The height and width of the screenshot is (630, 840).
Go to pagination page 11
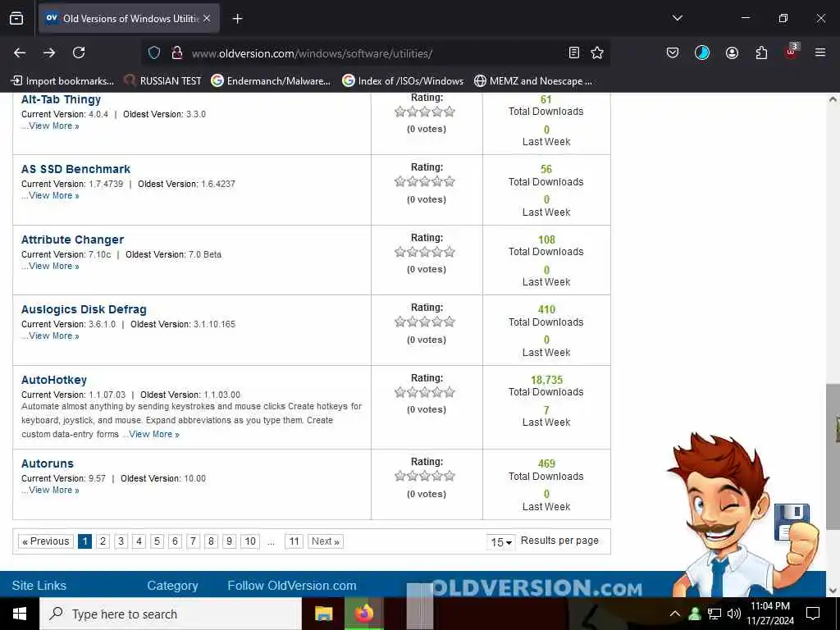(294, 541)
